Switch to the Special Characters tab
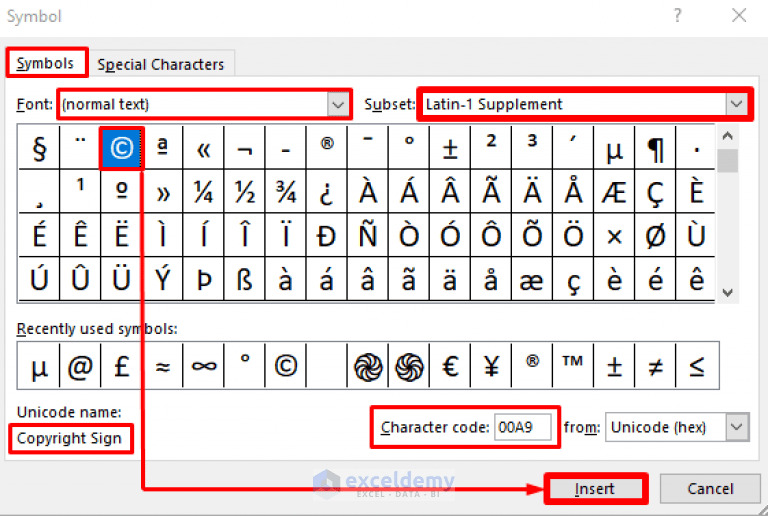Viewport: 768px width, 516px height. (x=161, y=64)
